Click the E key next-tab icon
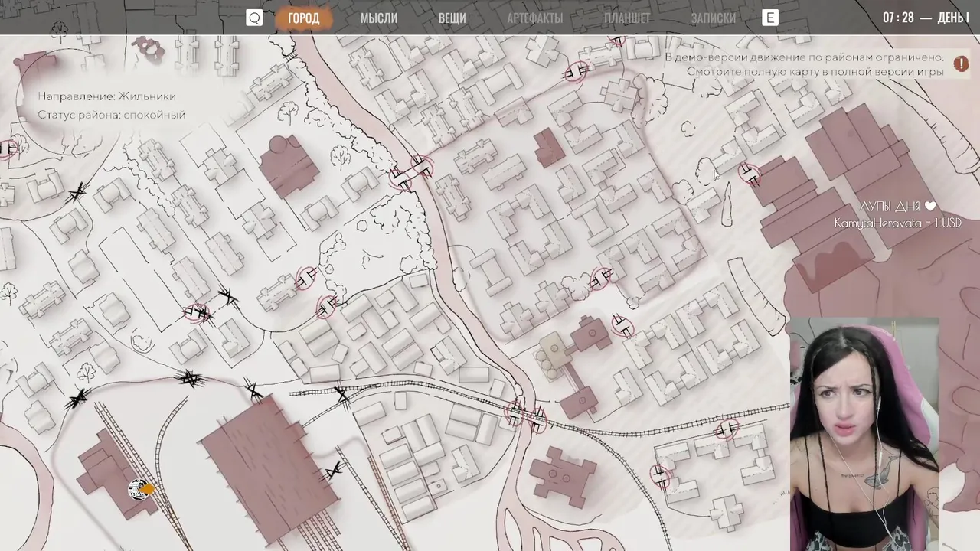Image resolution: width=980 pixels, height=551 pixels. point(770,18)
